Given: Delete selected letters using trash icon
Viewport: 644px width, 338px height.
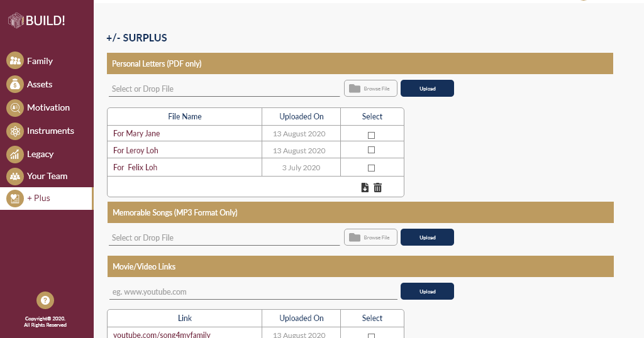Looking at the screenshot, I should (x=378, y=187).
